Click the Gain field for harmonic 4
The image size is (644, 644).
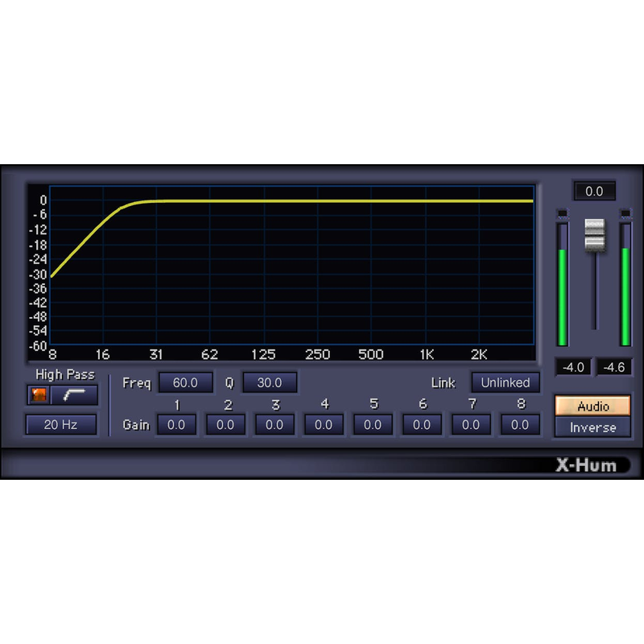[x=324, y=425]
